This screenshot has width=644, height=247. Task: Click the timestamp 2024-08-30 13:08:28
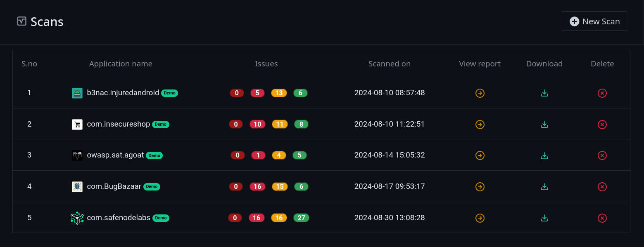pos(390,218)
